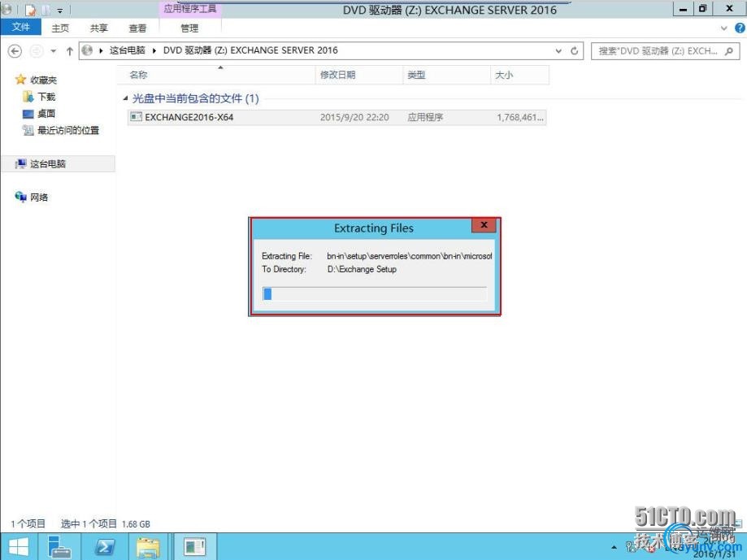Select 这台电脑 in the navigation pane
747x560 pixels.
pyautogui.click(x=48, y=164)
